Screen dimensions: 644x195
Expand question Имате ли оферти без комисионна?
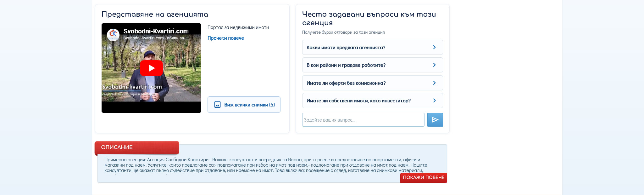[x=372, y=83]
